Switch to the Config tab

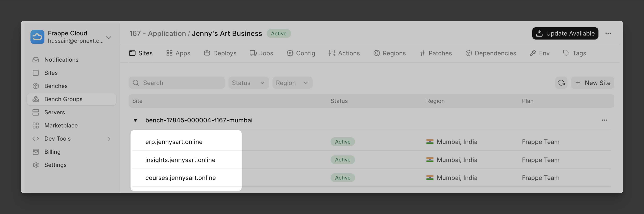[x=301, y=53]
